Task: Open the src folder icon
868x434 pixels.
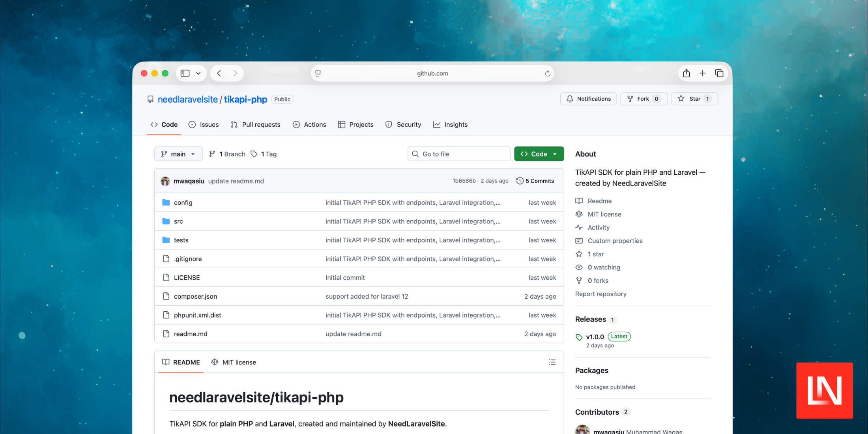Action: pos(166,221)
